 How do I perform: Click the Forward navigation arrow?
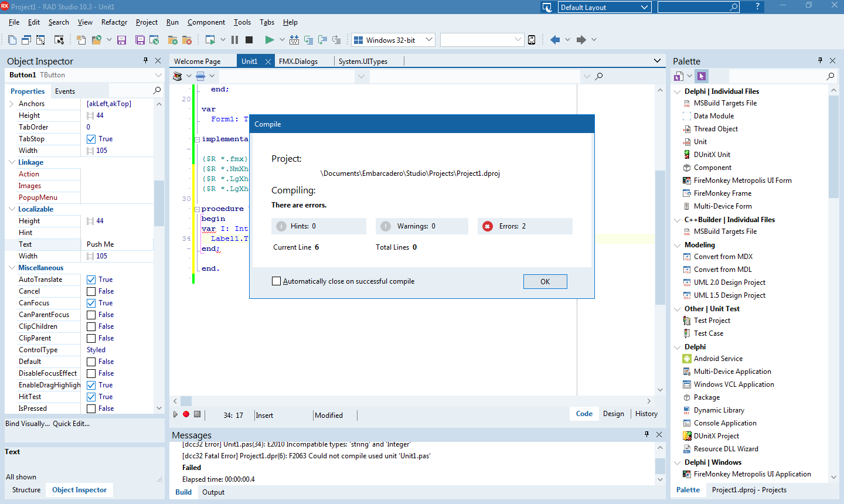click(581, 40)
